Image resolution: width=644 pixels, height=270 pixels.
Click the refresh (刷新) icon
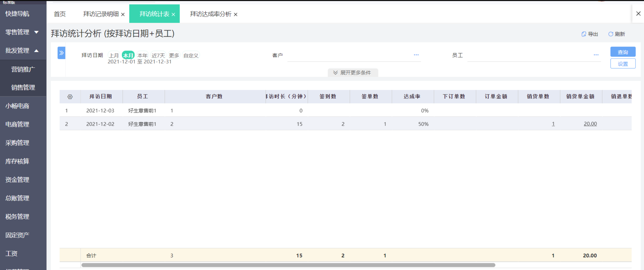[611, 34]
